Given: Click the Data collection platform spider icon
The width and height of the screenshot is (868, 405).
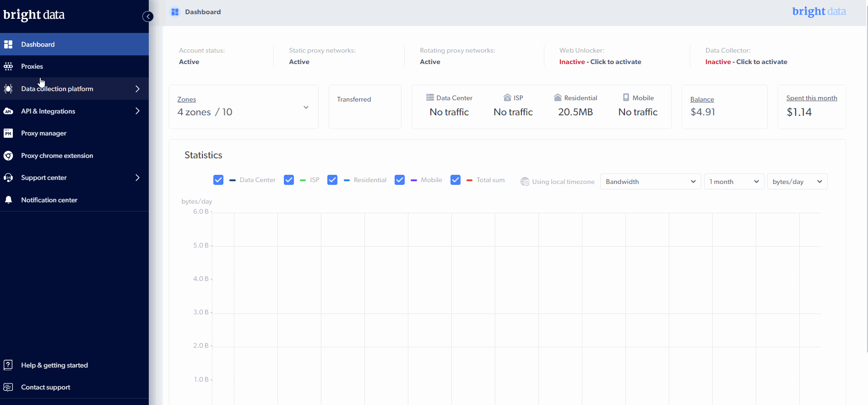Looking at the screenshot, I should (x=8, y=89).
